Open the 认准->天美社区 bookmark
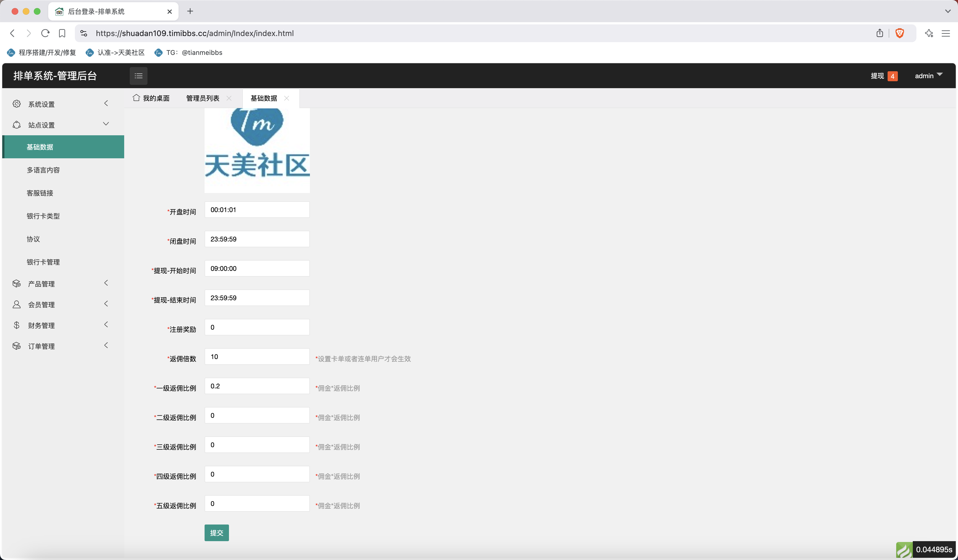The image size is (958, 560). point(115,52)
